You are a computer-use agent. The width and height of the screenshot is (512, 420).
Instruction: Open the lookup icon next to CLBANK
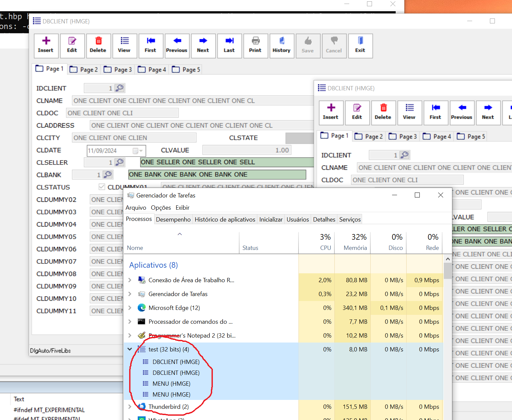click(x=108, y=174)
